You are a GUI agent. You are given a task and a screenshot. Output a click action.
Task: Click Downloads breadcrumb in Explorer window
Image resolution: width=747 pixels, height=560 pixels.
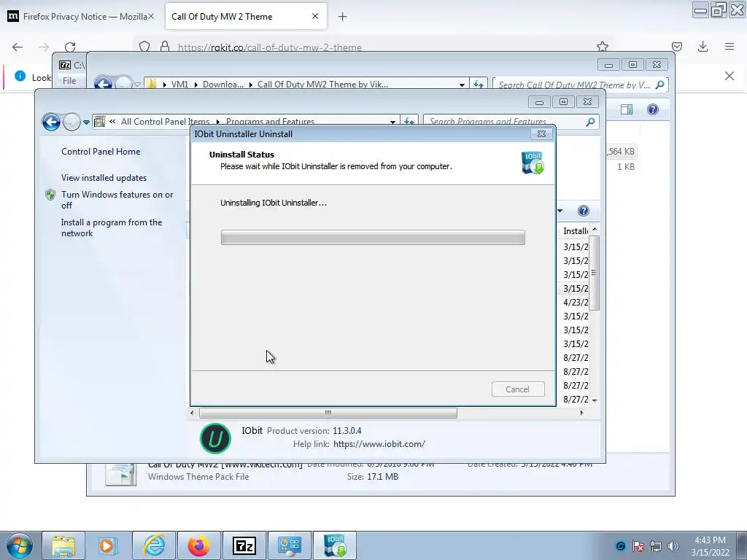click(223, 85)
